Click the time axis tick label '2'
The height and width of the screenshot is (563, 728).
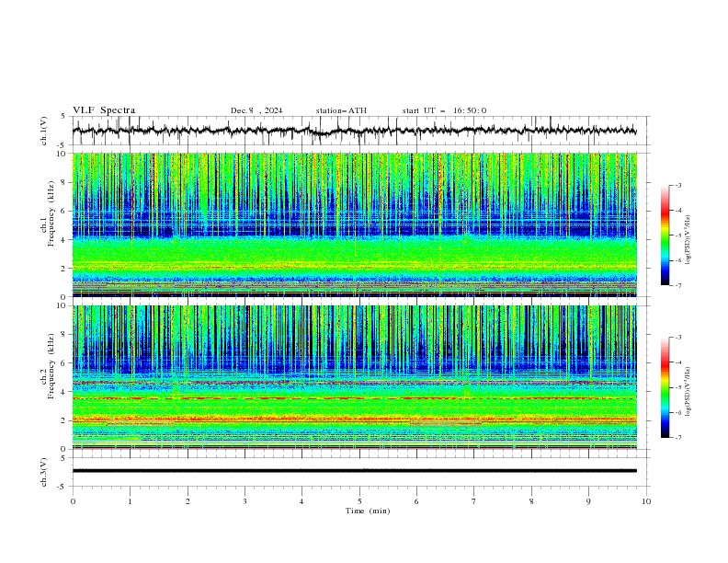(188, 501)
